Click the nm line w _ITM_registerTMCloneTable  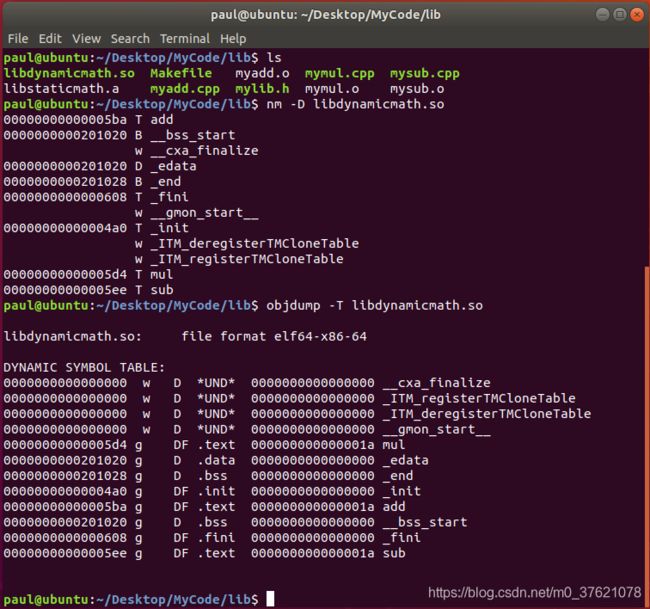(x=239, y=259)
